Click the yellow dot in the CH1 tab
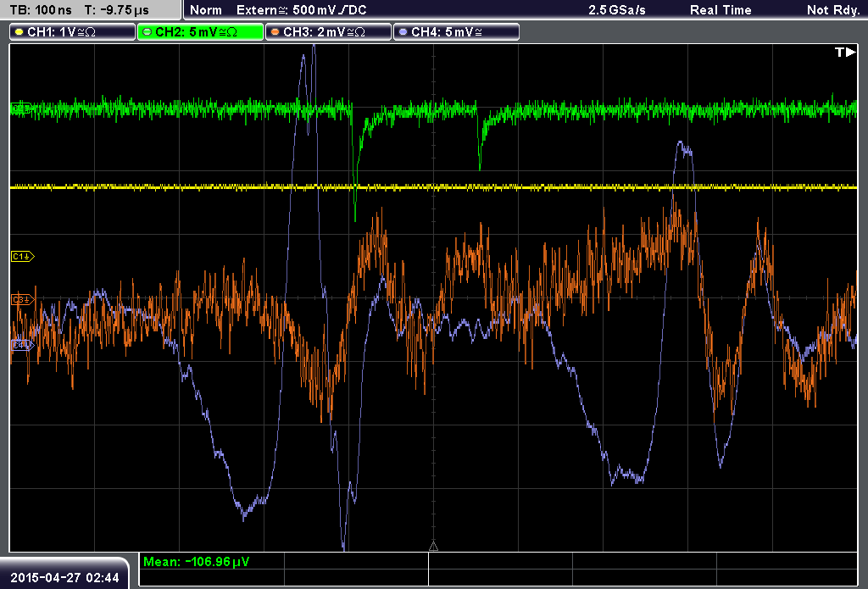This screenshot has height=589, width=868. click(19, 32)
